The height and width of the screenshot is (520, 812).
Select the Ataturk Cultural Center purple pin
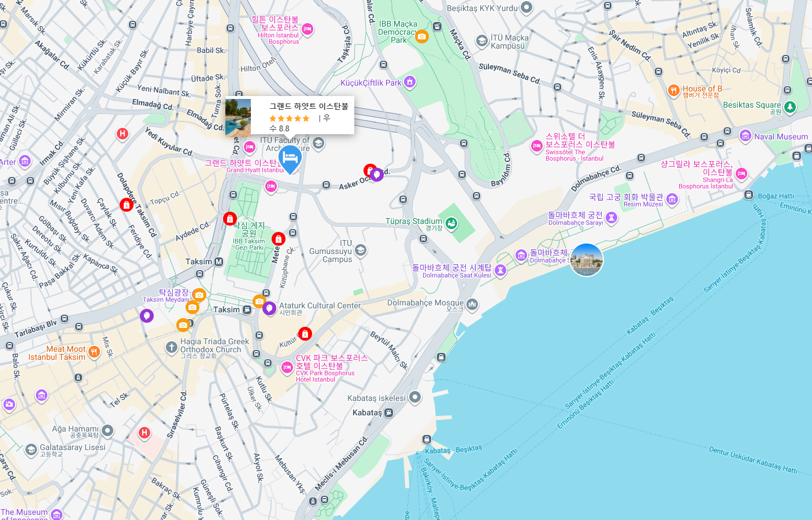(x=269, y=308)
